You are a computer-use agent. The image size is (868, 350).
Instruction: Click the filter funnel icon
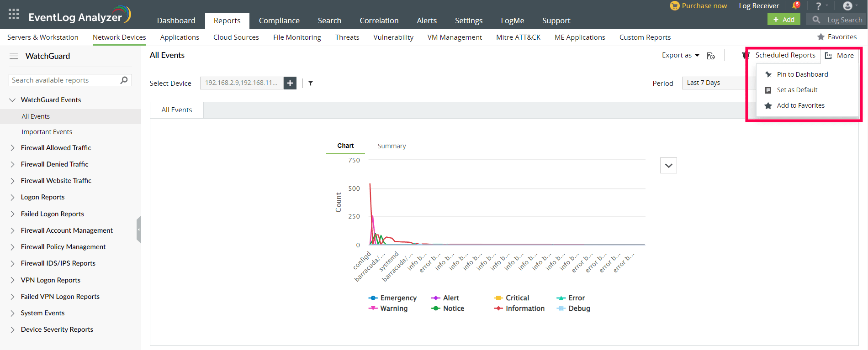(311, 83)
